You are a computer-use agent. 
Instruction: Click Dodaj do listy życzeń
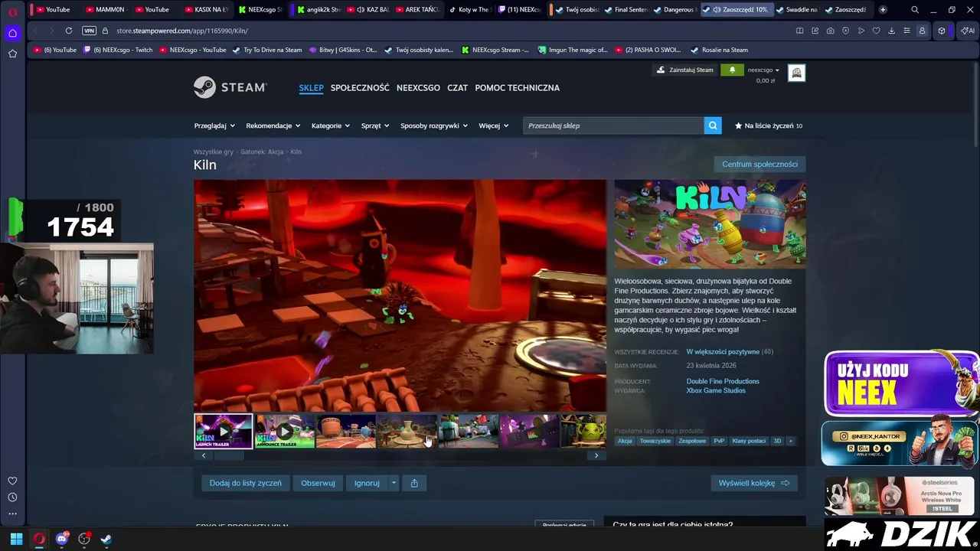click(x=246, y=483)
